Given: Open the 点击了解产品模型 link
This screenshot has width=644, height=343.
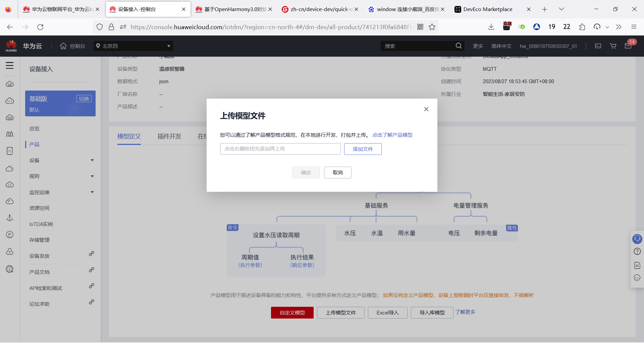Looking at the screenshot, I should coord(392,135).
